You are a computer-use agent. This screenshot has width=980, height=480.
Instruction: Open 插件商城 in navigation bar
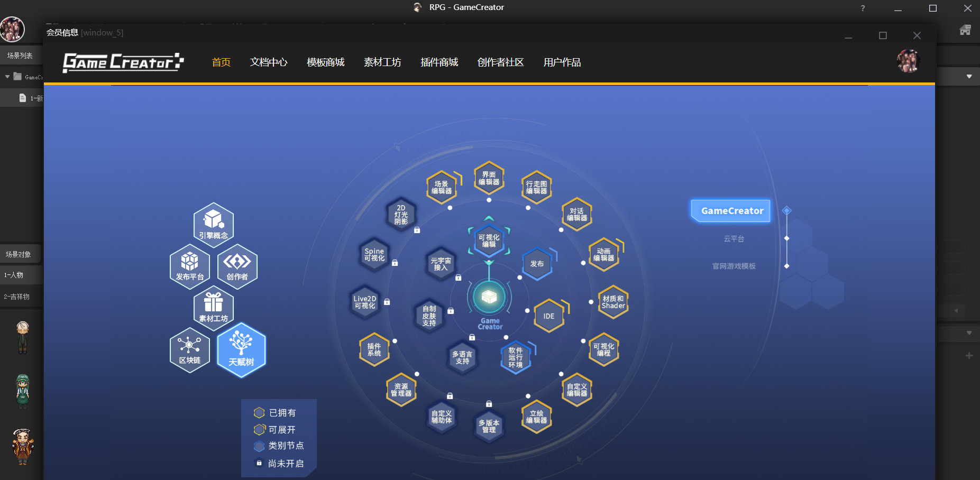(x=439, y=62)
